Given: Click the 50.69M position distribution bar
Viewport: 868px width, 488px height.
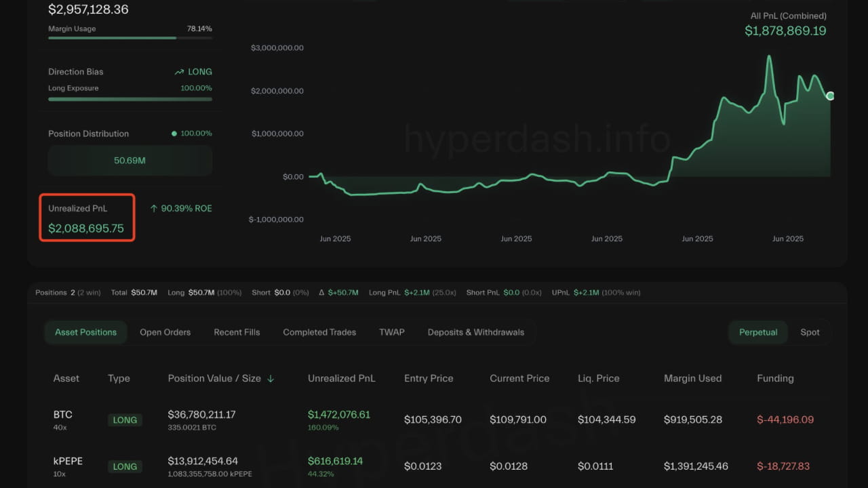Looking at the screenshot, I should [x=130, y=161].
